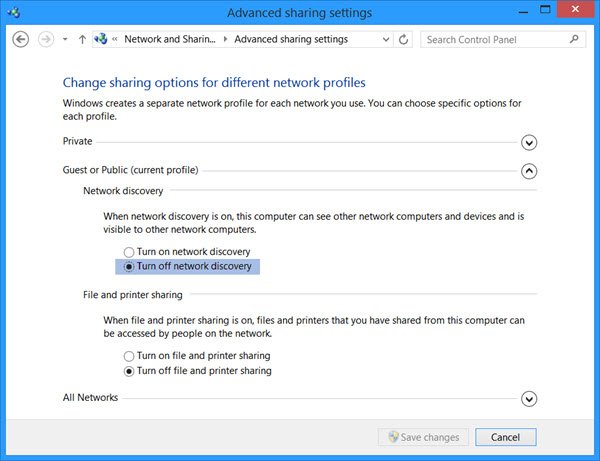Click Advanced sharing settings breadcrumb item
The image size is (600, 461).
(291, 40)
